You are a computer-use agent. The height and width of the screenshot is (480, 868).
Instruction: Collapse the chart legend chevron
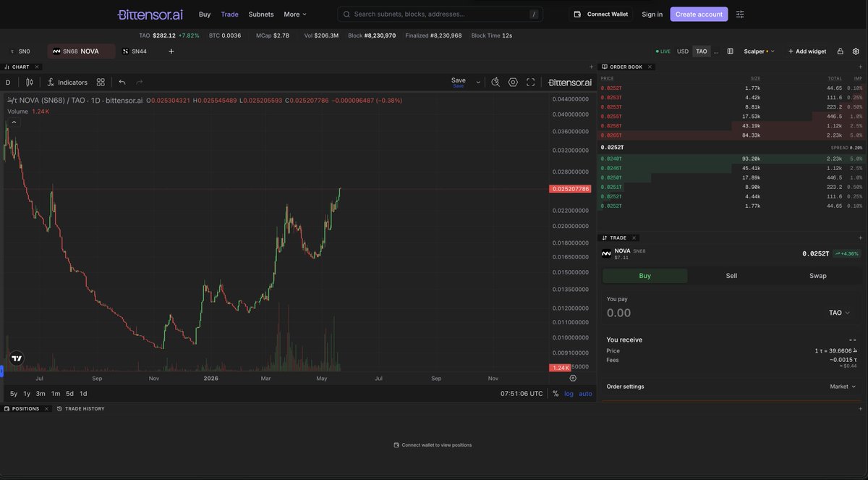(x=14, y=122)
